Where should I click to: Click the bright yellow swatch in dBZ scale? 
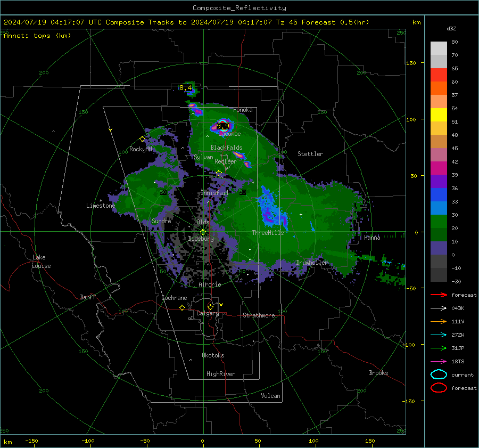pyautogui.click(x=439, y=115)
